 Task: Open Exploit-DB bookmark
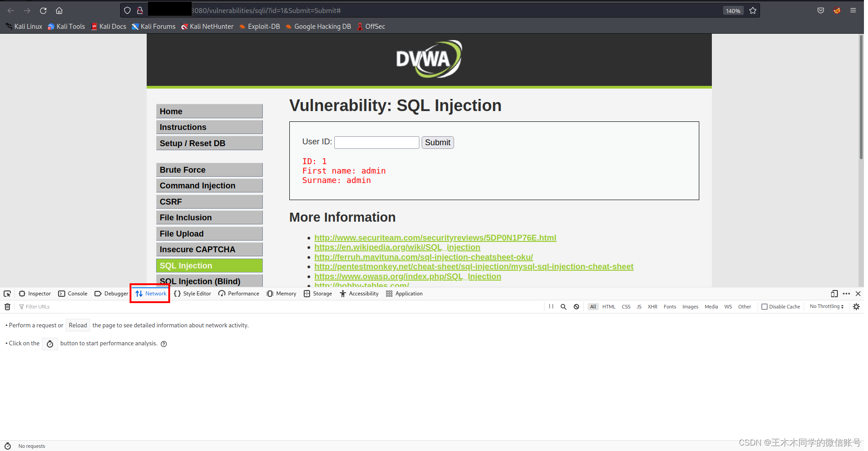(259, 27)
